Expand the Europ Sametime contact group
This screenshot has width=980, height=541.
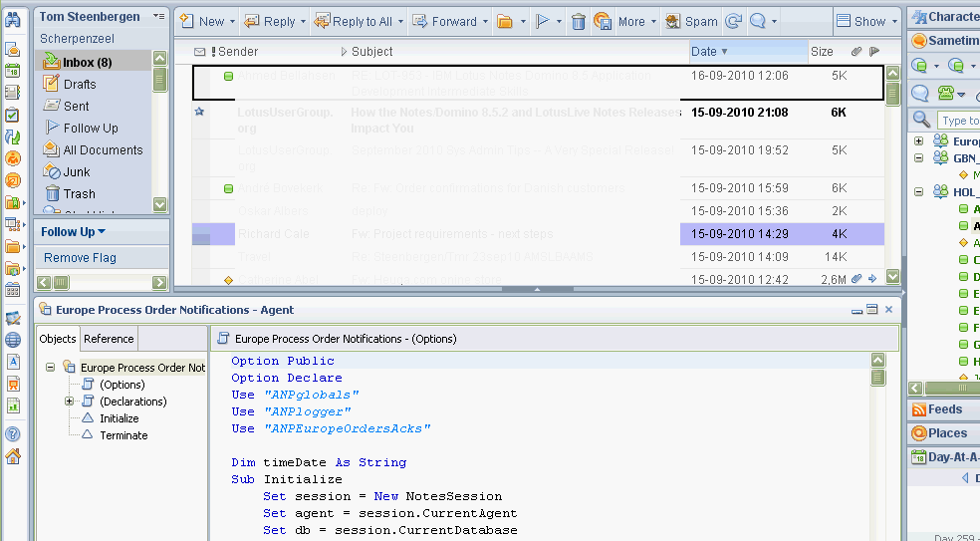[918, 141]
